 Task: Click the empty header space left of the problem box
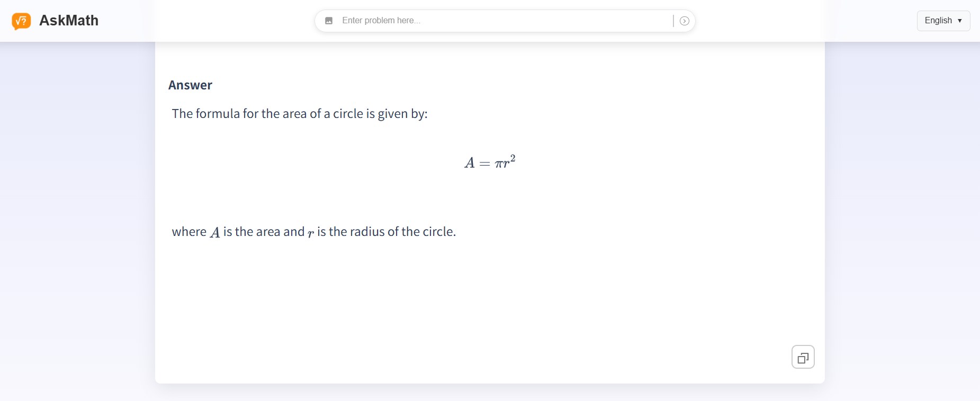click(233, 21)
